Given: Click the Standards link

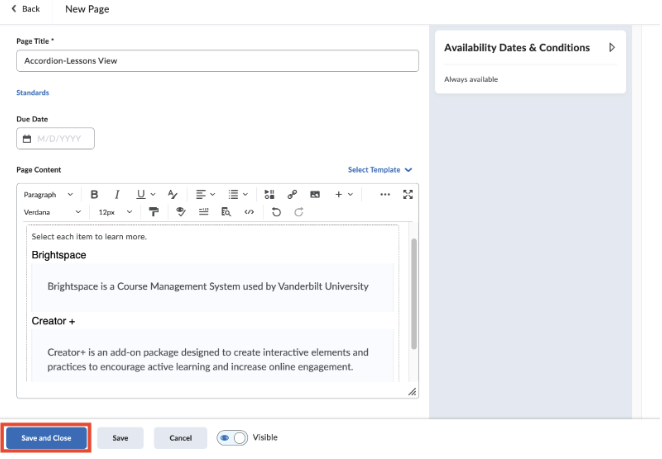Looking at the screenshot, I should (x=32, y=92).
